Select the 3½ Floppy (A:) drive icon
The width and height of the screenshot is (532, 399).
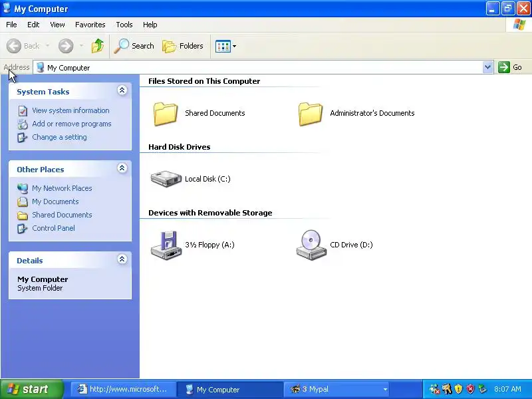point(166,245)
